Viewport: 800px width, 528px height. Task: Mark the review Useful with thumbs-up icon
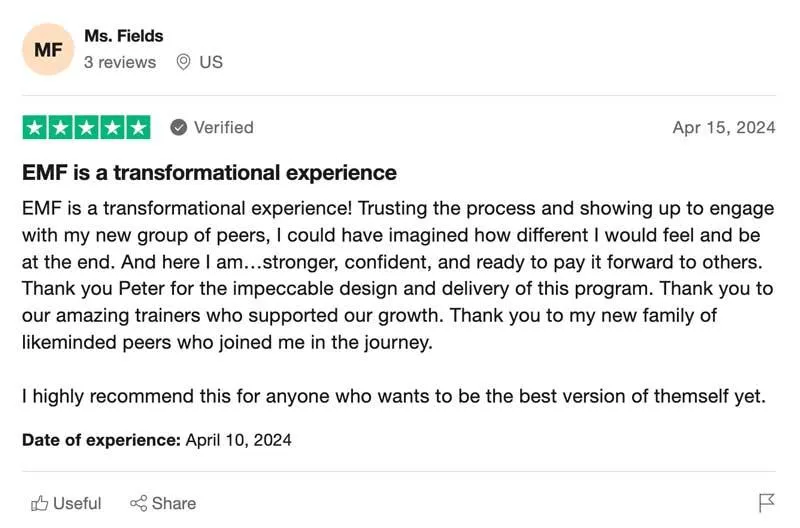(x=41, y=503)
